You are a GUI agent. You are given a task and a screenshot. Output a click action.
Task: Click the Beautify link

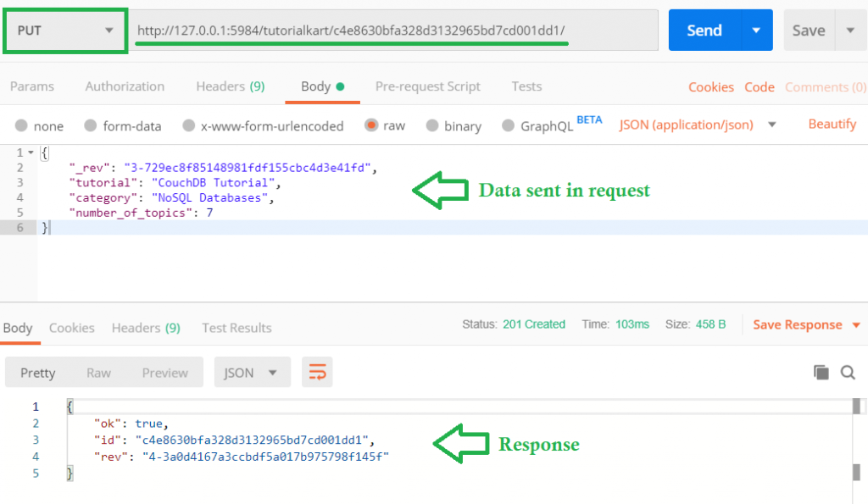click(x=832, y=124)
